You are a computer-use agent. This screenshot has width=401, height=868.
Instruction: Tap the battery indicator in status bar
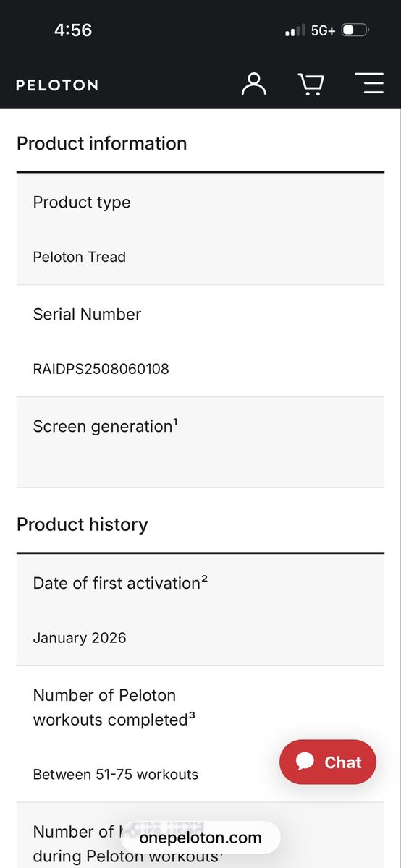click(x=355, y=30)
